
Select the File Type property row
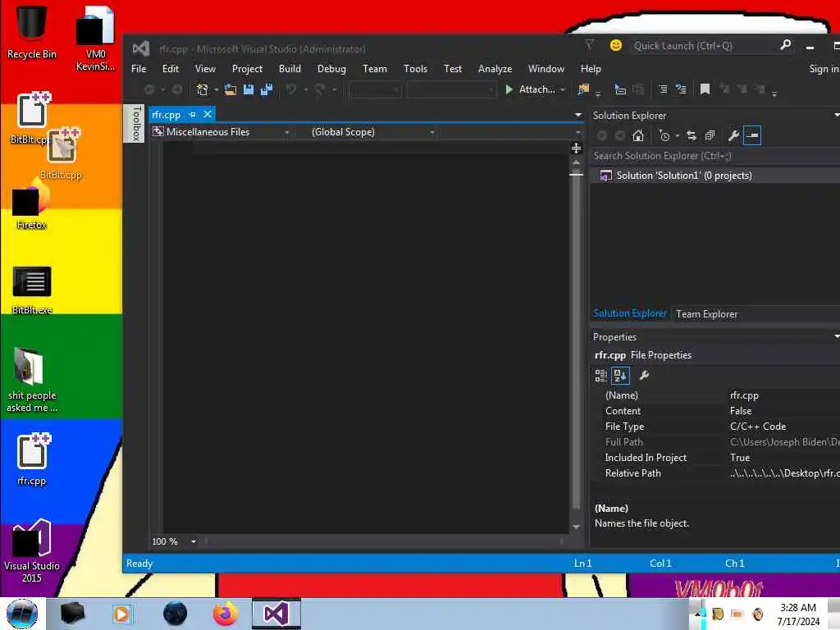click(716, 427)
